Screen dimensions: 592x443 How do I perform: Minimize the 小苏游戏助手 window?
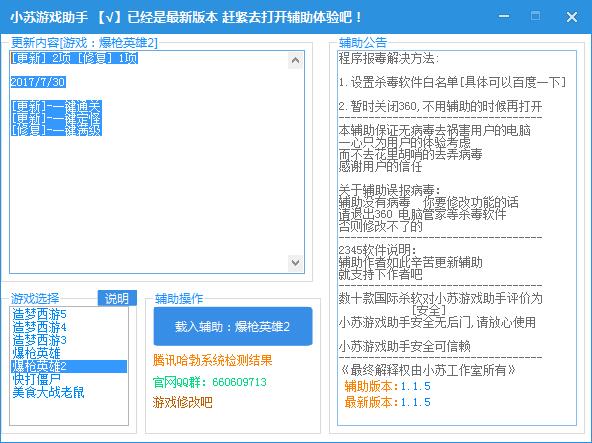click(504, 16)
